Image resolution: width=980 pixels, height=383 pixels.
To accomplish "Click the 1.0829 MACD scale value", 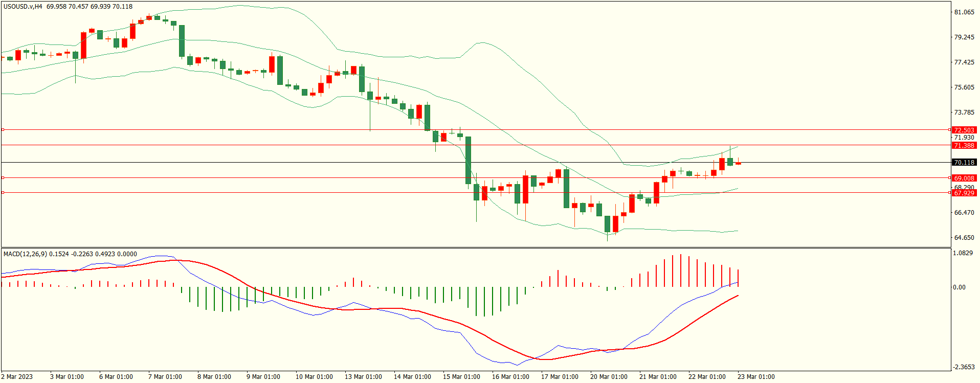I will pos(963,253).
